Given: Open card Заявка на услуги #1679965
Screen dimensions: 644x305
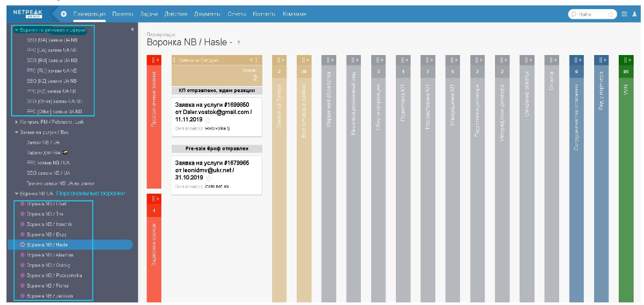Looking at the screenshot, I should tap(216, 175).
